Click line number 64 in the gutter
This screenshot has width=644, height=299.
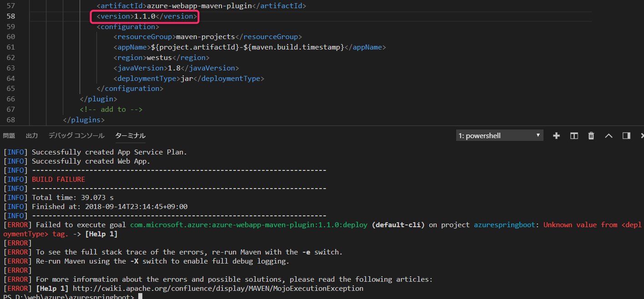click(11, 79)
